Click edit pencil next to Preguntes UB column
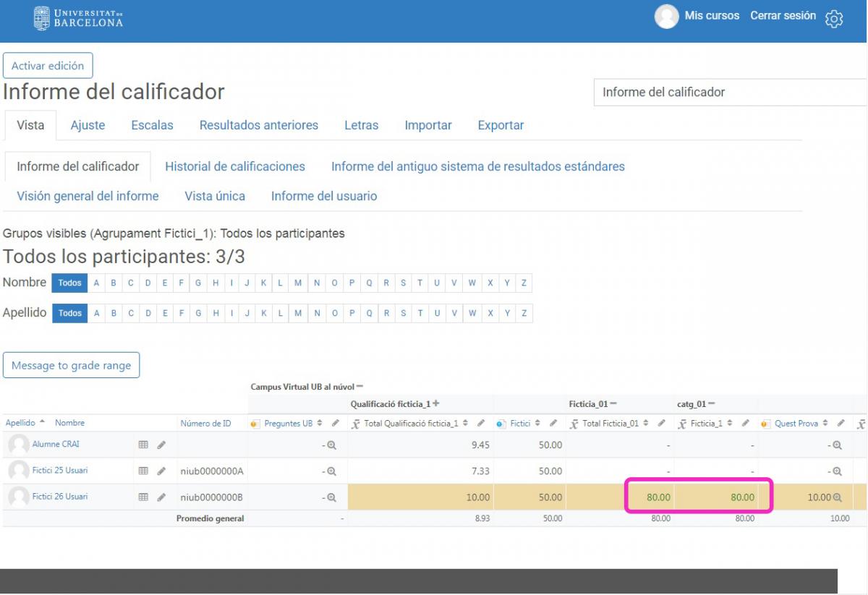This screenshot has height=595, width=868. (x=335, y=424)
